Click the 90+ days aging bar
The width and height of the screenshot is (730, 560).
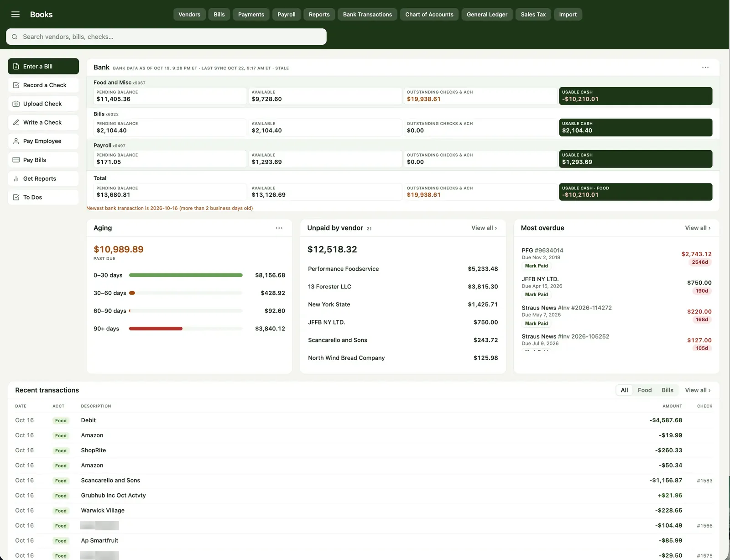[156, 329]
